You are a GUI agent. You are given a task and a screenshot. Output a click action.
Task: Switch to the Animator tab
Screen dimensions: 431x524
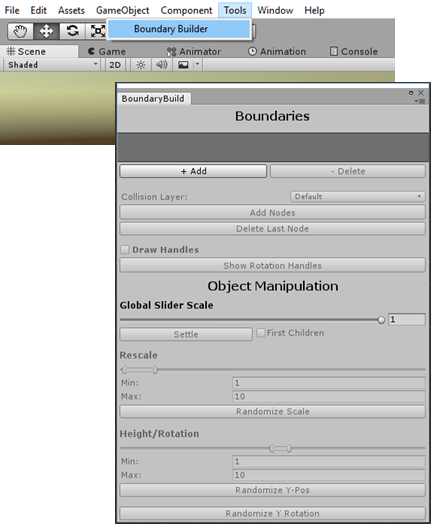pyautogui.click(x=194, y=52)
